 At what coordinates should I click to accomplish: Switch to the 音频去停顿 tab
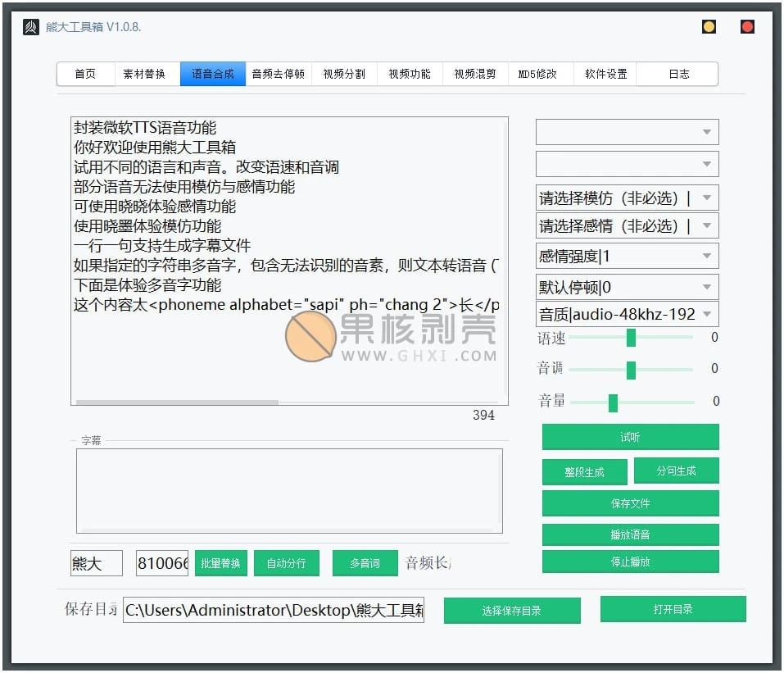(x=279, y=73)
